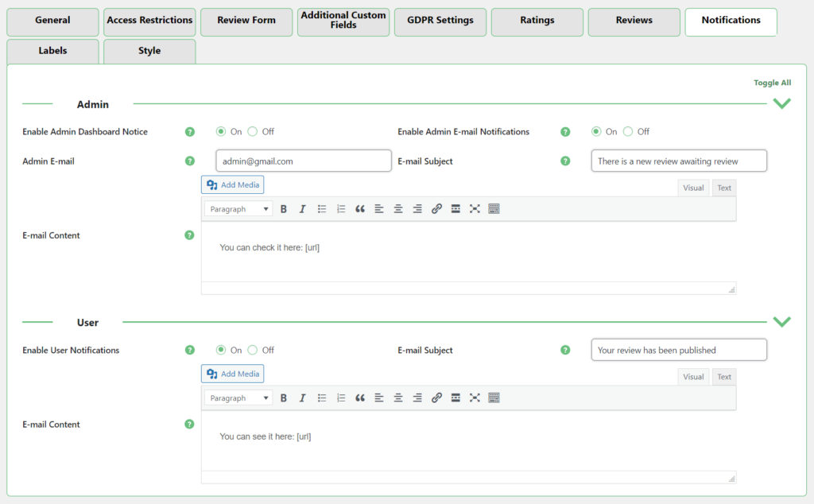Collapse the Admin section chevron
The image size is (814, 504).
782,103
